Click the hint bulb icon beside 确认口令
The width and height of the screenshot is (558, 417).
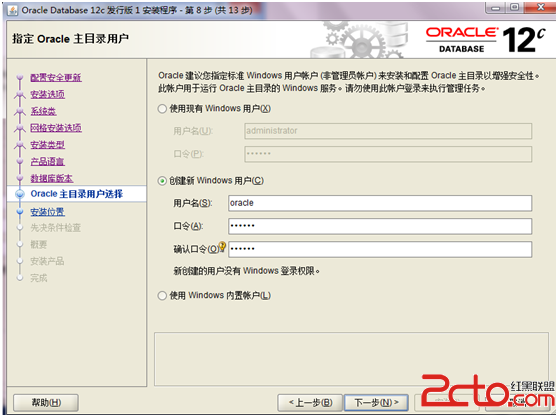pos(222,246)
